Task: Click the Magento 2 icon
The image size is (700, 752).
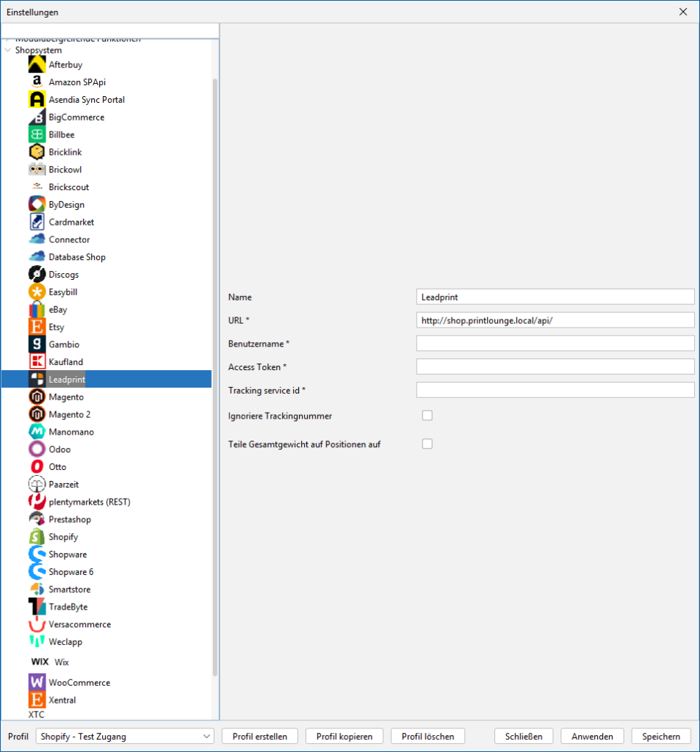Action: 37,414
